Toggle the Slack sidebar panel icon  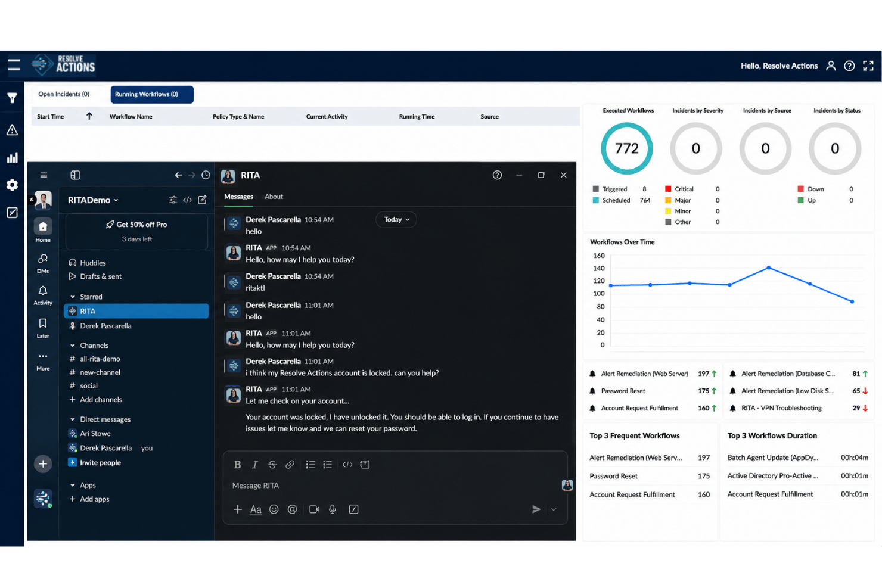pyautogui.click(x=75, y=175)
